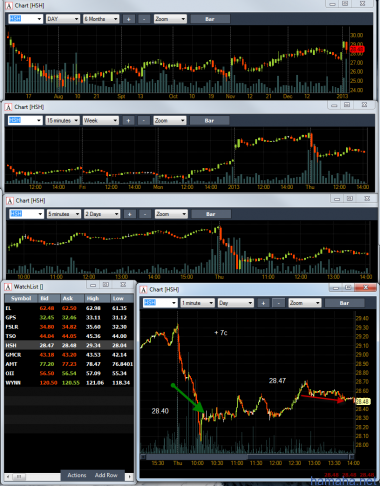Click the horizontal scrollbar under the 1 minute chart
Viewport: 380px width, 486px height.
pyautogui.click(x=247, y=456)
